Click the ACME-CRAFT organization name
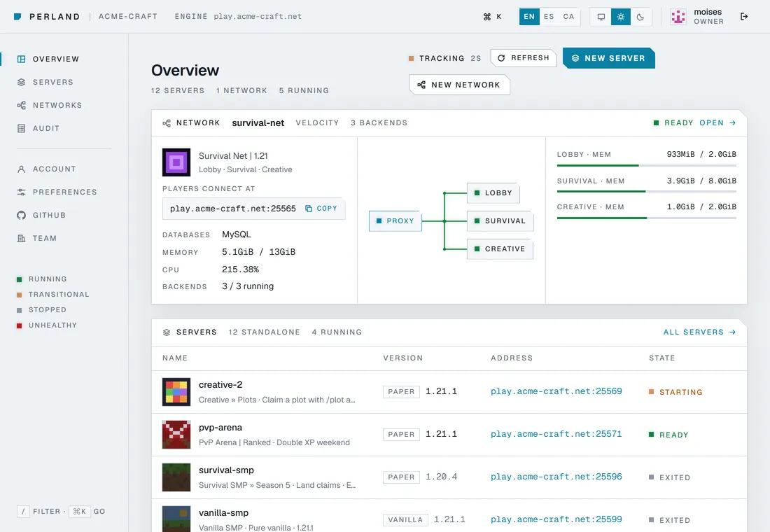The height and width of the screenshot is (532, 770). tap(128, 17)
